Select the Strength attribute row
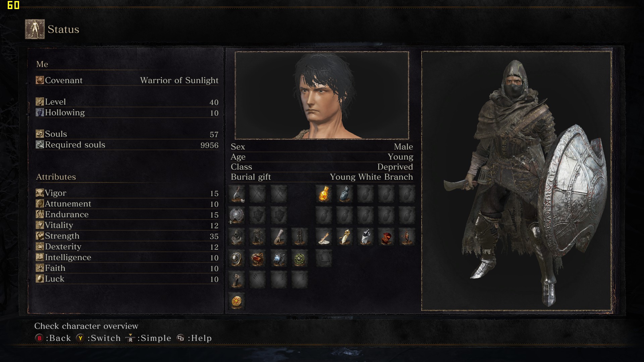 (x=127, y=236)
